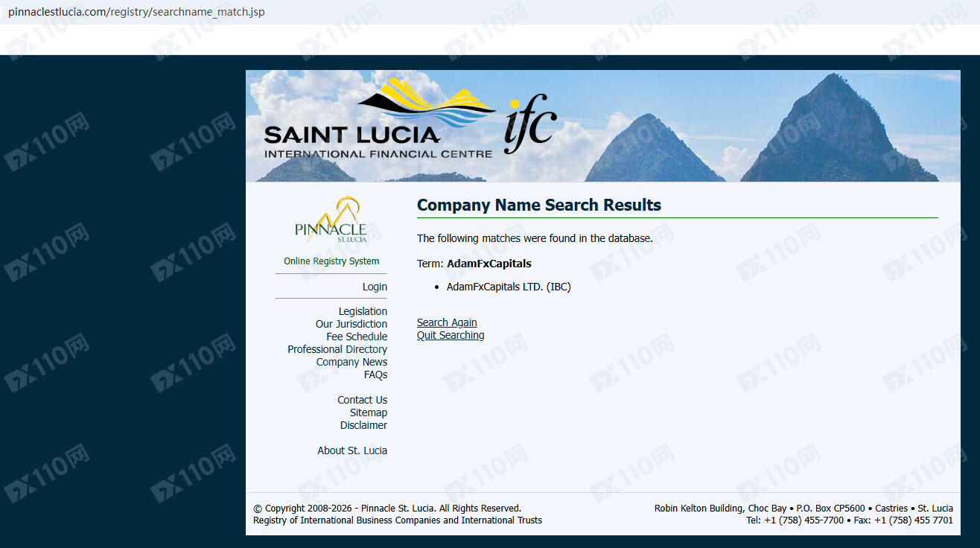View the Disclaimer page
The image size is (980, 548).
pos(363,425)
